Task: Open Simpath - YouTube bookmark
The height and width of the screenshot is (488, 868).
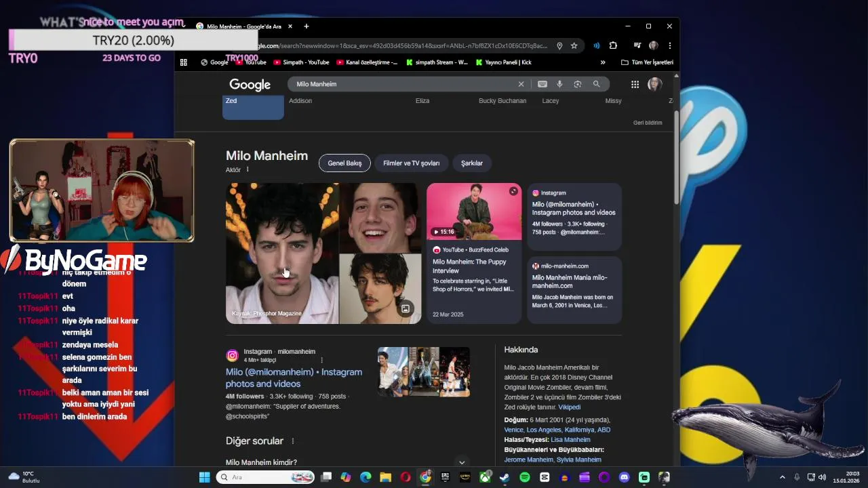Action: 301,62
